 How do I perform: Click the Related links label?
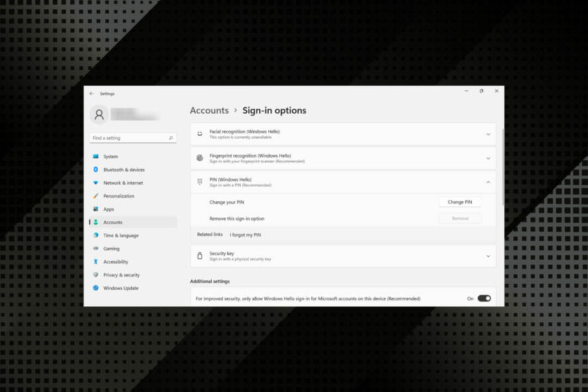tap(210, 235)
